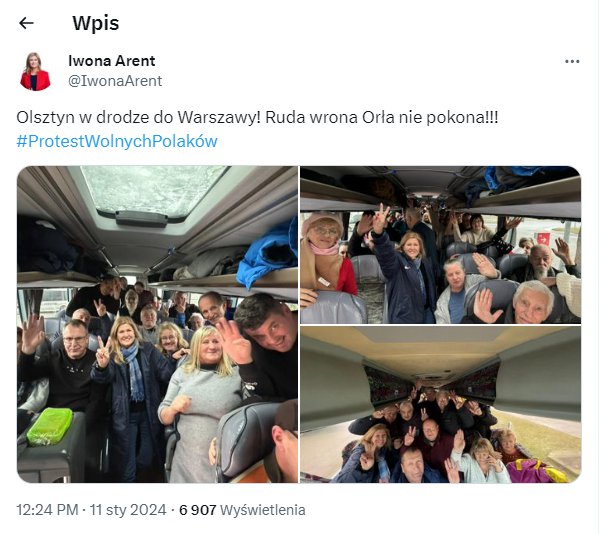Click the tweet text about Olsztyn

pos(257,117)
